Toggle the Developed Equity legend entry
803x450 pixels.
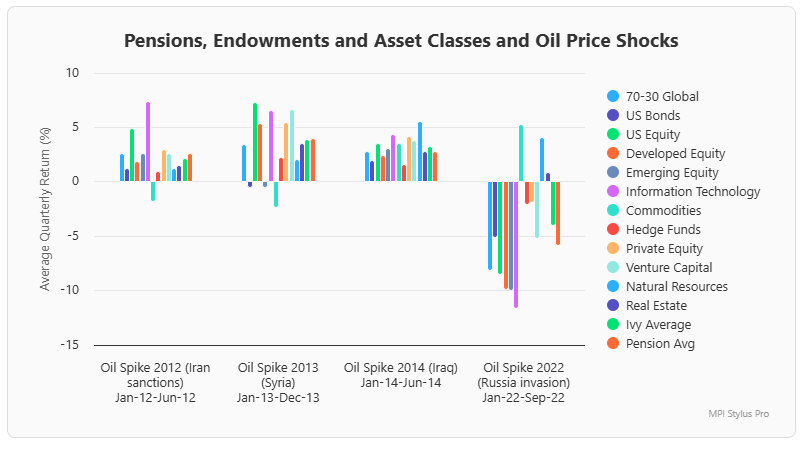(675, 154)
